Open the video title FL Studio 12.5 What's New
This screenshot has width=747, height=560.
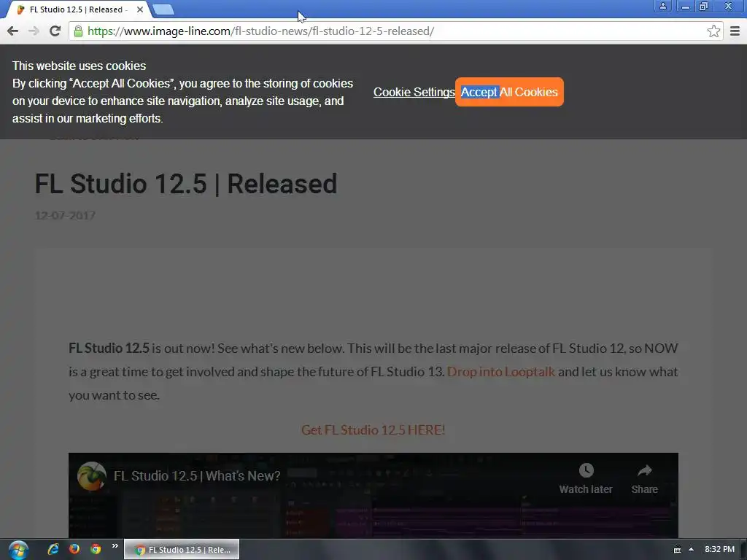(x=197, y=475)
